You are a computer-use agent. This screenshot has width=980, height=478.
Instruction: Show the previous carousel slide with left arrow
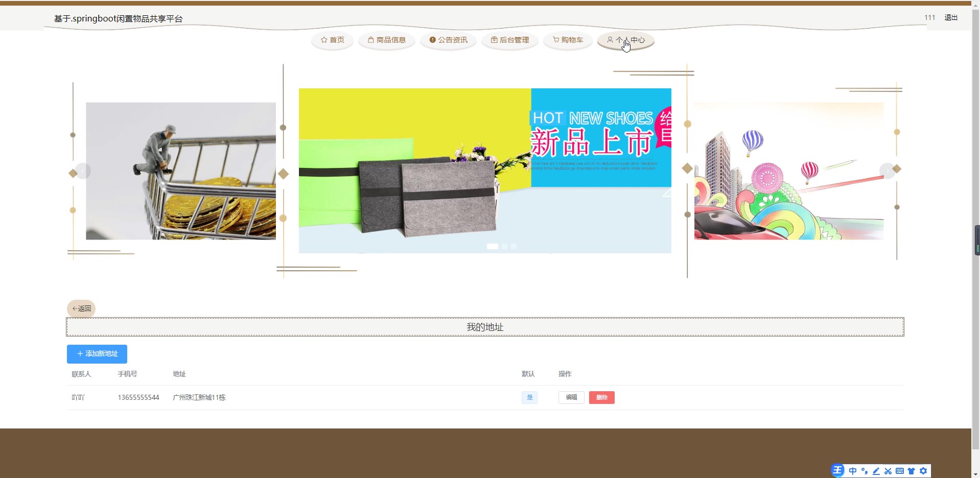(x=83, y=171)
